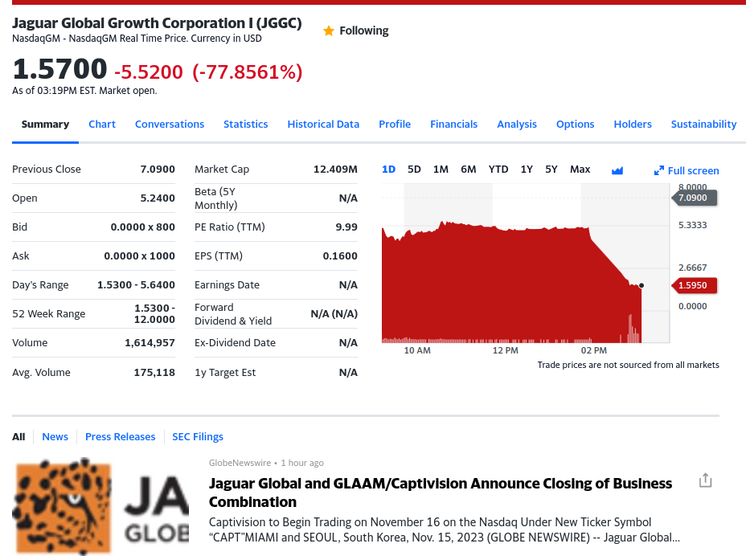This screenshot has width=746, height=560.
Task: View the Historical Data tab
Action: (323, 124)
